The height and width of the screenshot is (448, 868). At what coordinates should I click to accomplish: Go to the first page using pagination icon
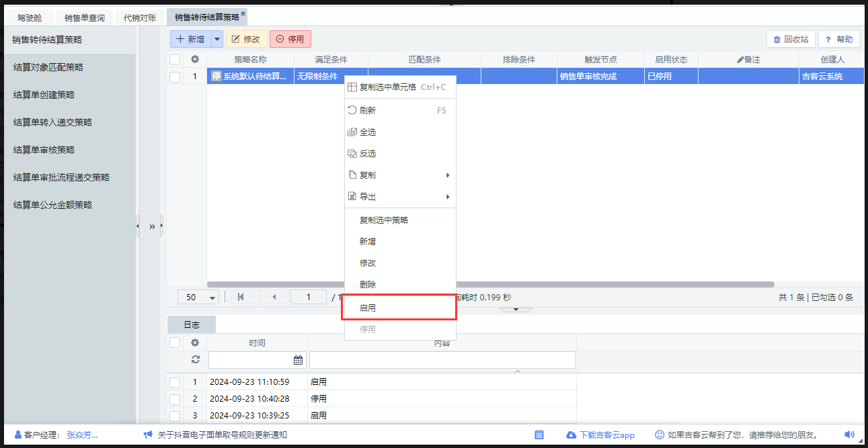[241, 297]
